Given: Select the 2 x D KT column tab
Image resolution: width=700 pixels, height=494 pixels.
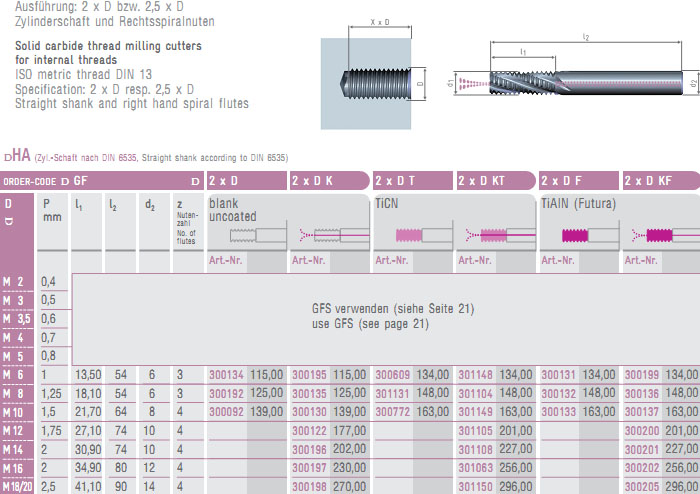Looking at the screenshot, I should point(496,181).
